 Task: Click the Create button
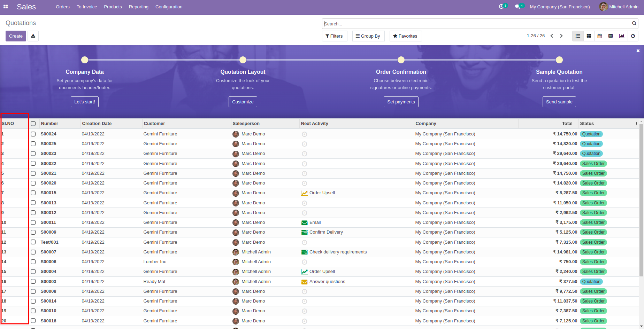(x=16, y=36)
